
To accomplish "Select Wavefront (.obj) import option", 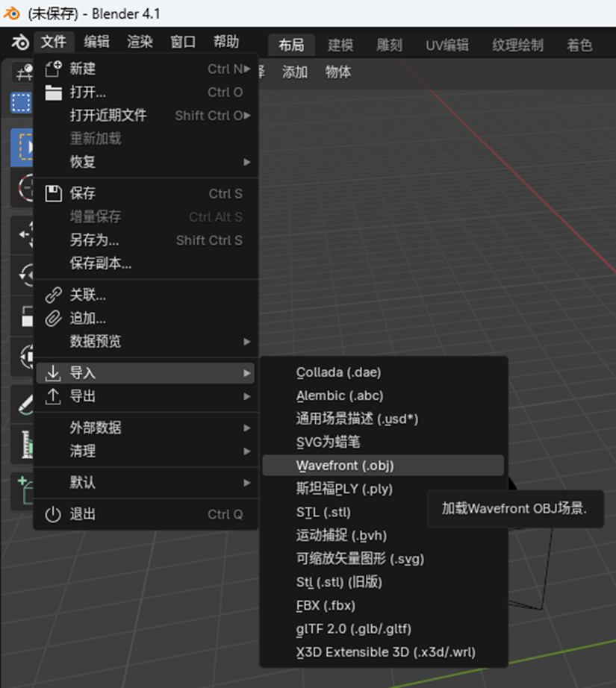I will pos(345,465).
